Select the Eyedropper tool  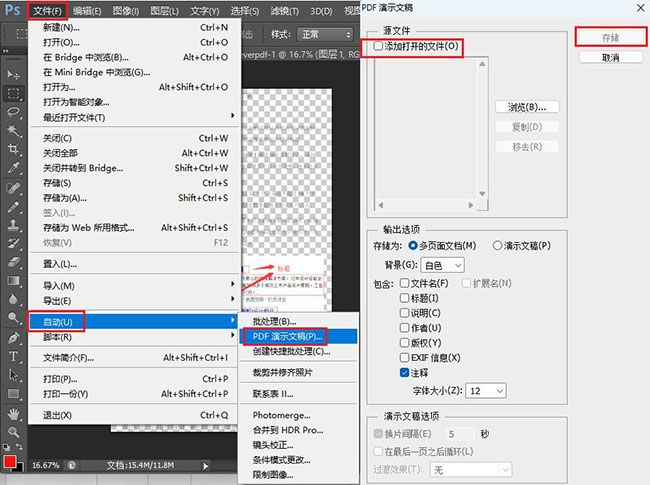13,167
